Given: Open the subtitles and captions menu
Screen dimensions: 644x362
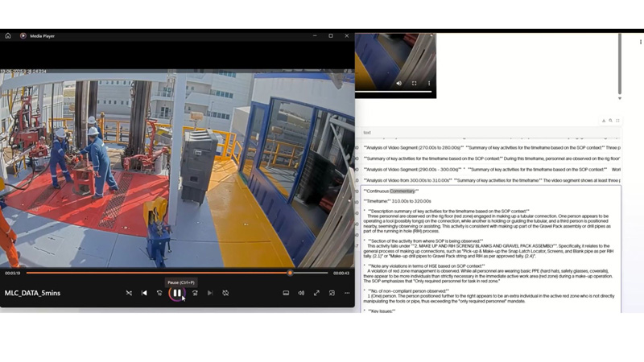Looking at the screenshot, I should point(286,293).
